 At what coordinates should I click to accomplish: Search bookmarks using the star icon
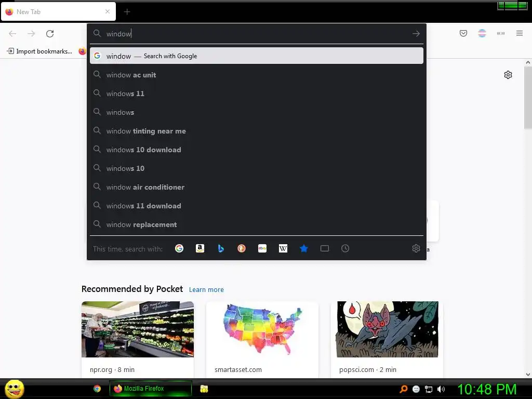pyautogui.click(x=303, y=248)
